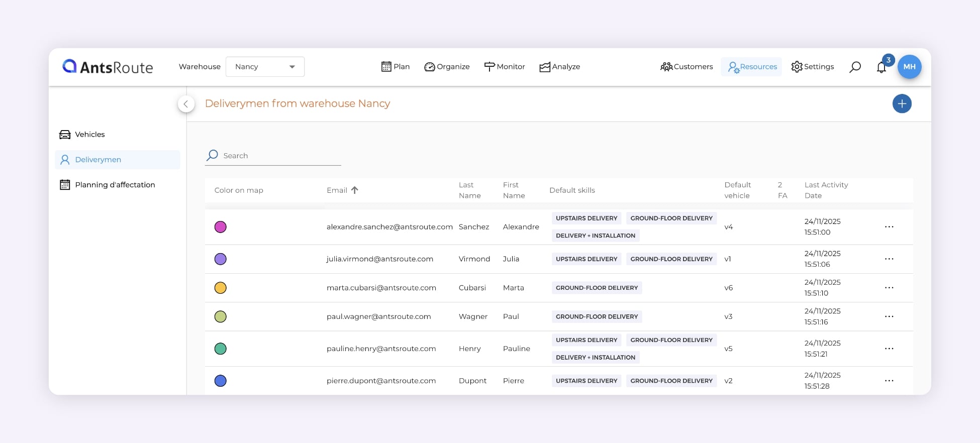Click Alexandre Sanchez's pink map color
This screenshot has width=980, height=443.
point(221,227)
